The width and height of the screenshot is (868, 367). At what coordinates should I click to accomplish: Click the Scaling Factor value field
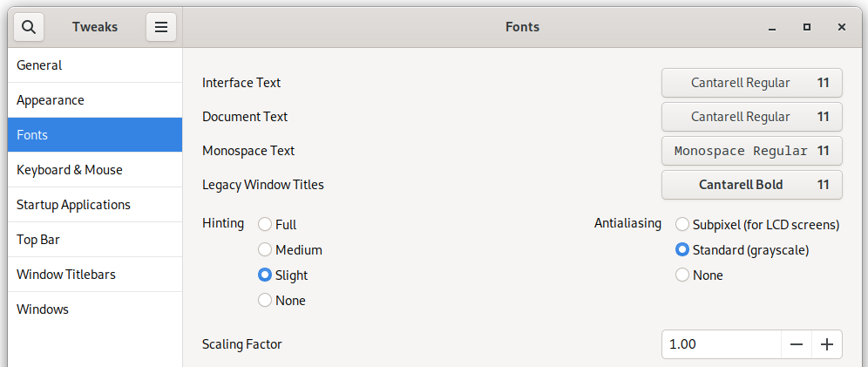(x=722, y=344)
